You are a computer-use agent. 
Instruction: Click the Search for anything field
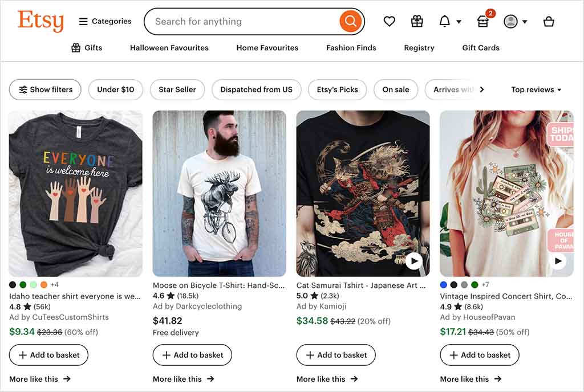[x=242, y=22]
